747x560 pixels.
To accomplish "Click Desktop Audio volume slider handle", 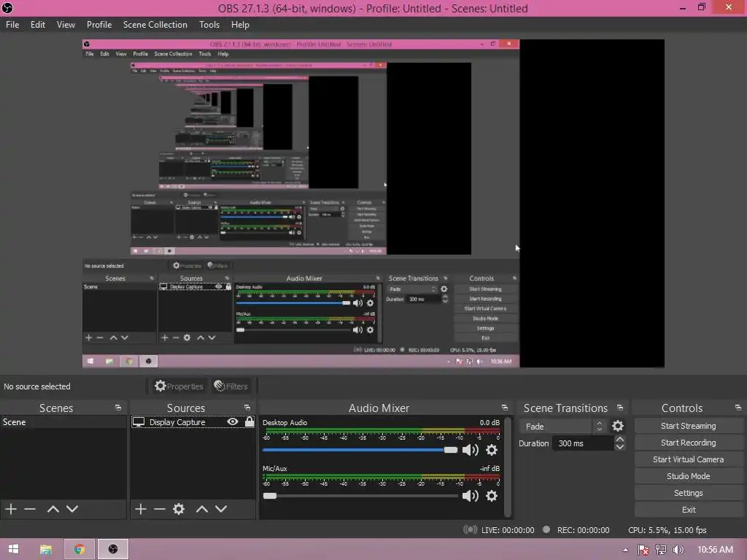I will (x=451, y=450).
